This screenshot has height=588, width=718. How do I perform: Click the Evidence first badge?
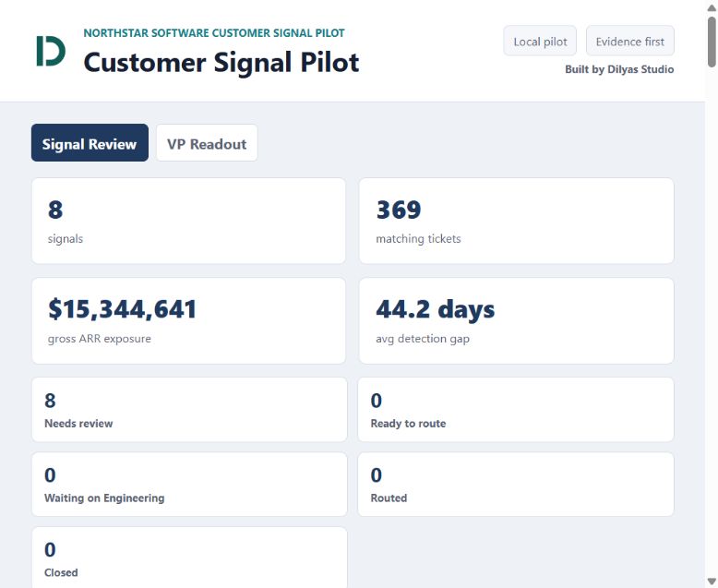click(x=629, y=42)
